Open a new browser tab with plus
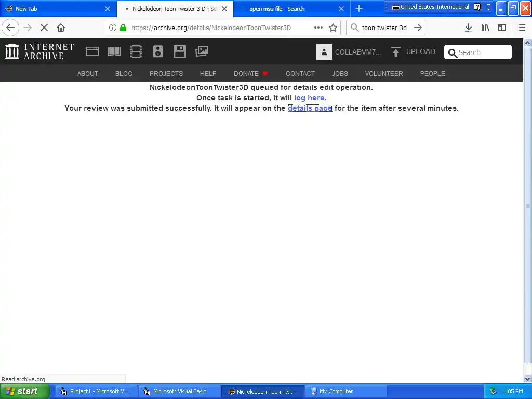The image size is (532, 399). click(x=358, y=9)
